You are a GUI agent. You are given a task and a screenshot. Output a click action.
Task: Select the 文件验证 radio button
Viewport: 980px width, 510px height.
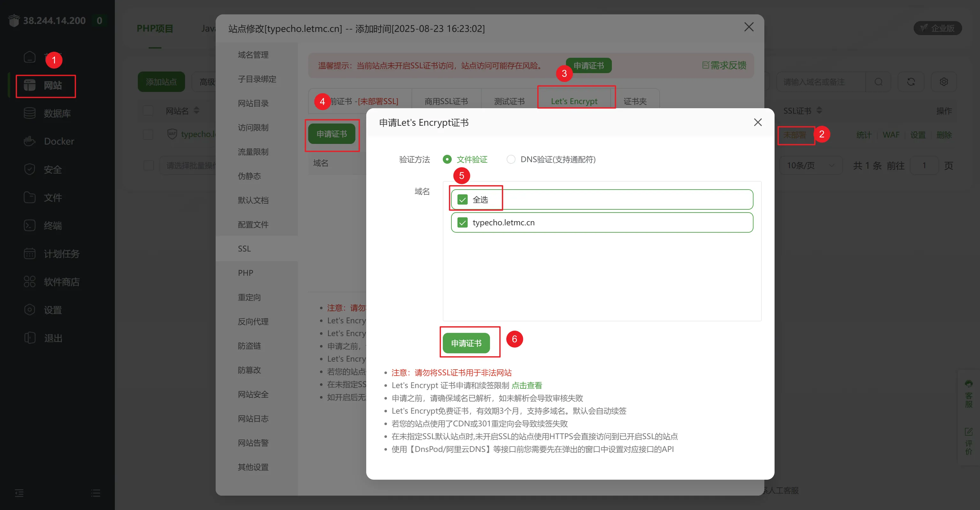pyautogui.click(x=447, y=160)
